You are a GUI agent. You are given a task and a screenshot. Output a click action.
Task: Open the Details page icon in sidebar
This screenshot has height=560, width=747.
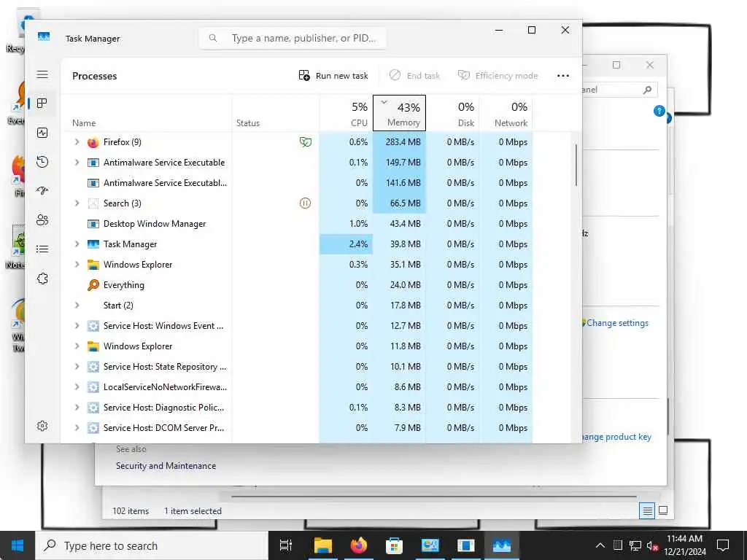coord(42,249)
